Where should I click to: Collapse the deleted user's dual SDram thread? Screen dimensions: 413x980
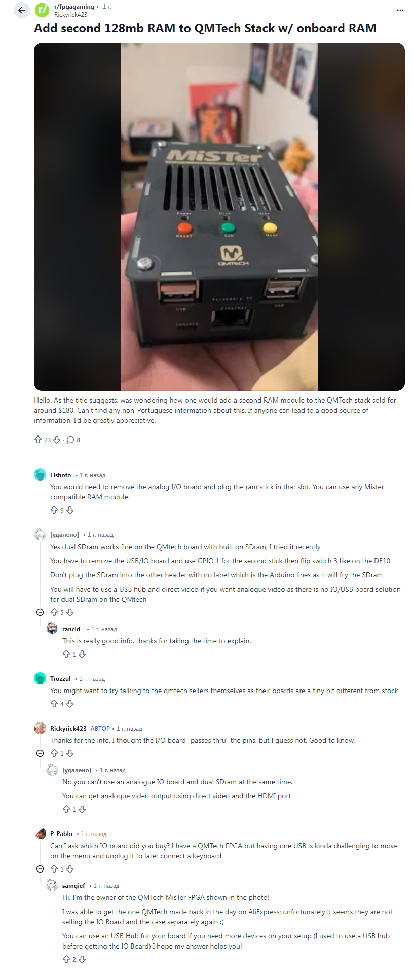40,612
